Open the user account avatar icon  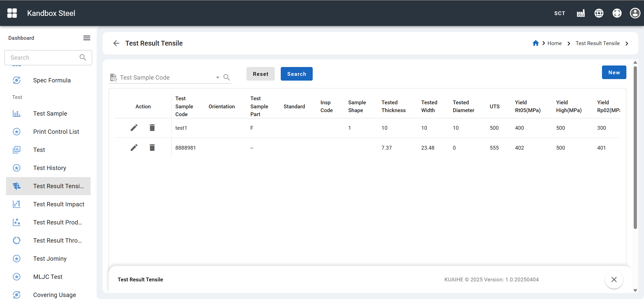coord(635,13)
